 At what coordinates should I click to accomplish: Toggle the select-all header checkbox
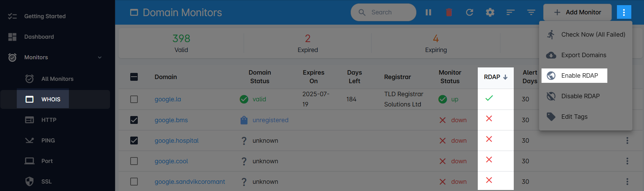(x=134, y=77)
